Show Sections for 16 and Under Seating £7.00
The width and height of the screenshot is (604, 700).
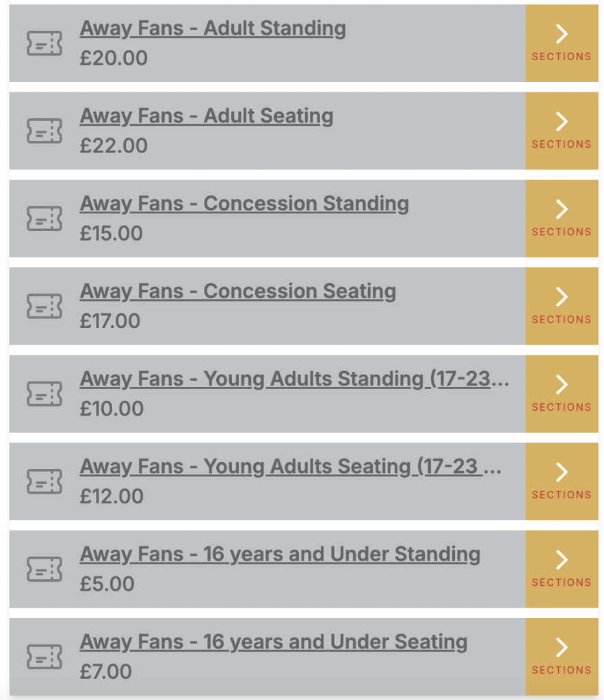tap(562, 657)
